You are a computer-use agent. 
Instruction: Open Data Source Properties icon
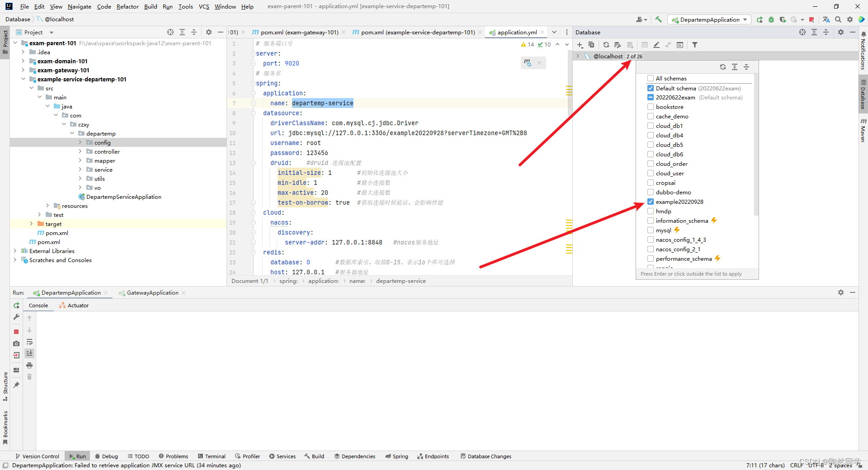(618, 45)
